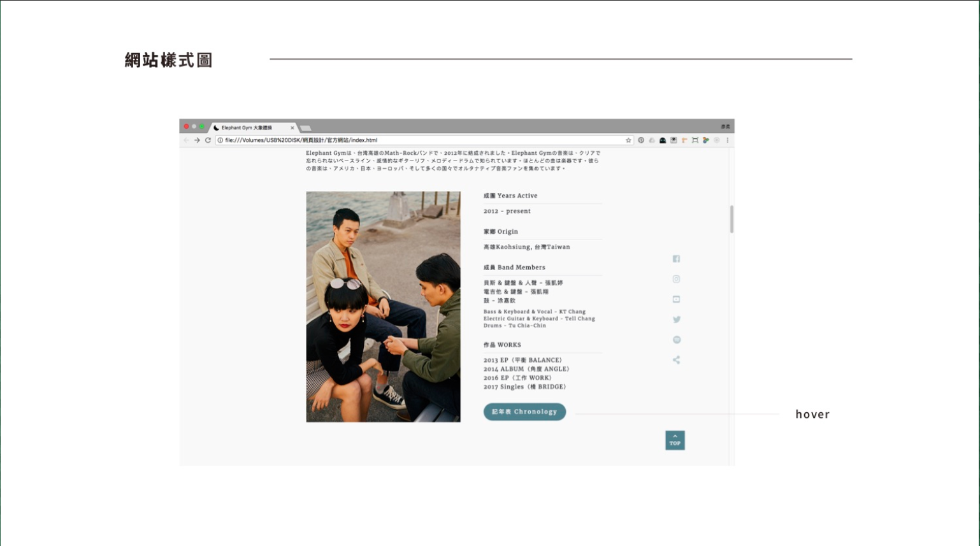Focus the address bar with index.html URL
This screenshot has width=980, height=546.
point(424,140)
